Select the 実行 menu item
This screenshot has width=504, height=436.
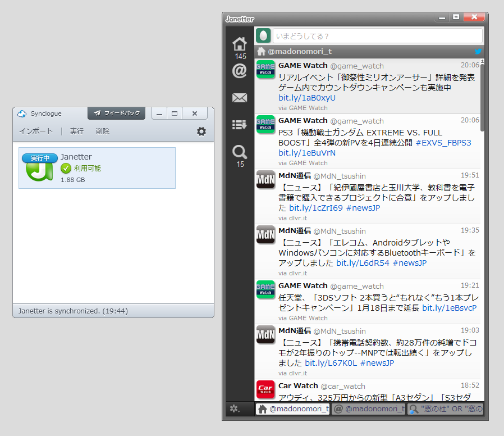tap(76, 131)
